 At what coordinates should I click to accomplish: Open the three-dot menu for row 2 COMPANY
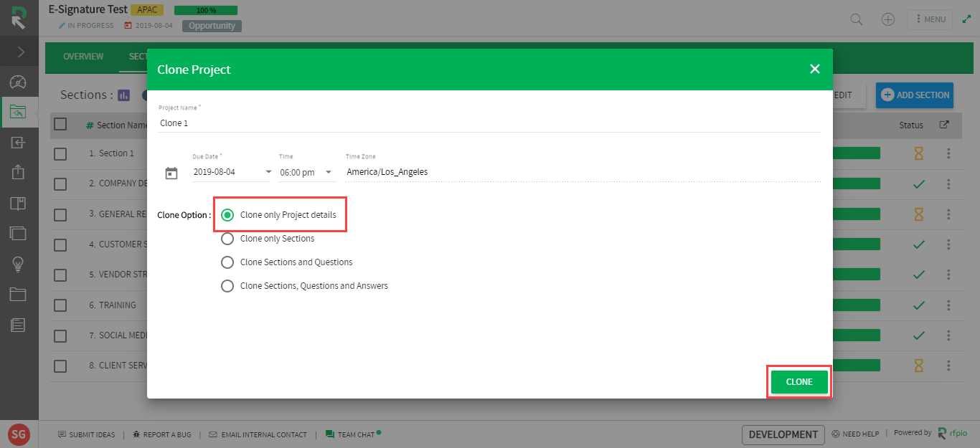tap(948, 184)
